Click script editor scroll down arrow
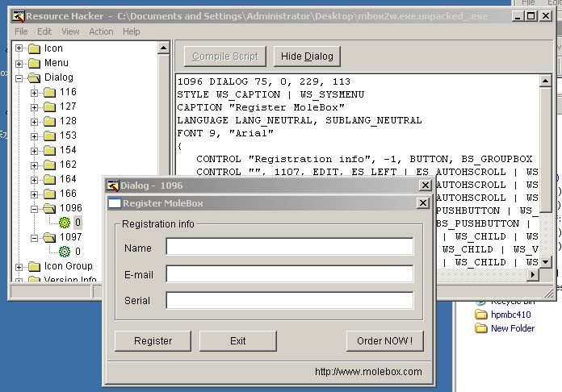This screenshot has width=562, height=392. (x=545, y=262)
